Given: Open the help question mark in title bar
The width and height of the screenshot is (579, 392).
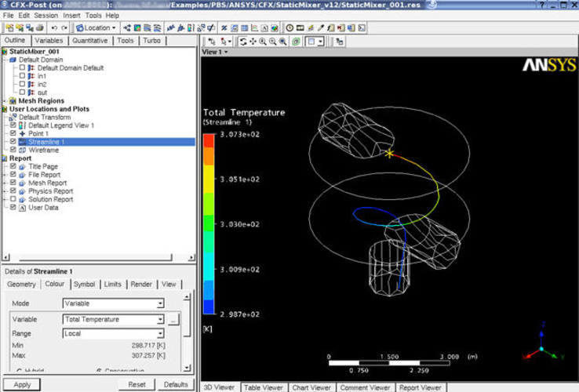Looking at the screenshot, I should click(542, 5).
